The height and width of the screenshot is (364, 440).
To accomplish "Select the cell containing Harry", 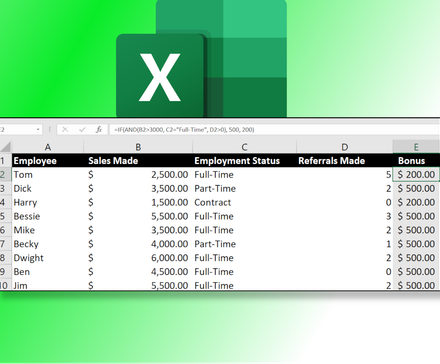I will click(48, 202).
